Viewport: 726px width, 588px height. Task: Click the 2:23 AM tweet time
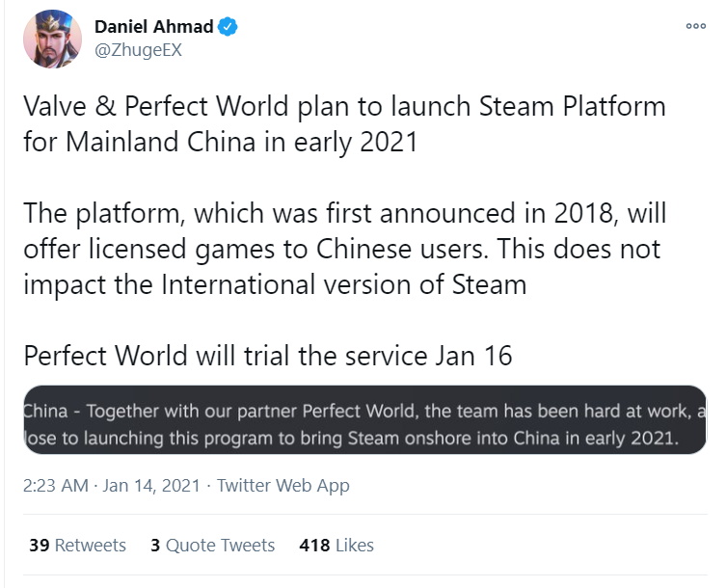(54, 486)
